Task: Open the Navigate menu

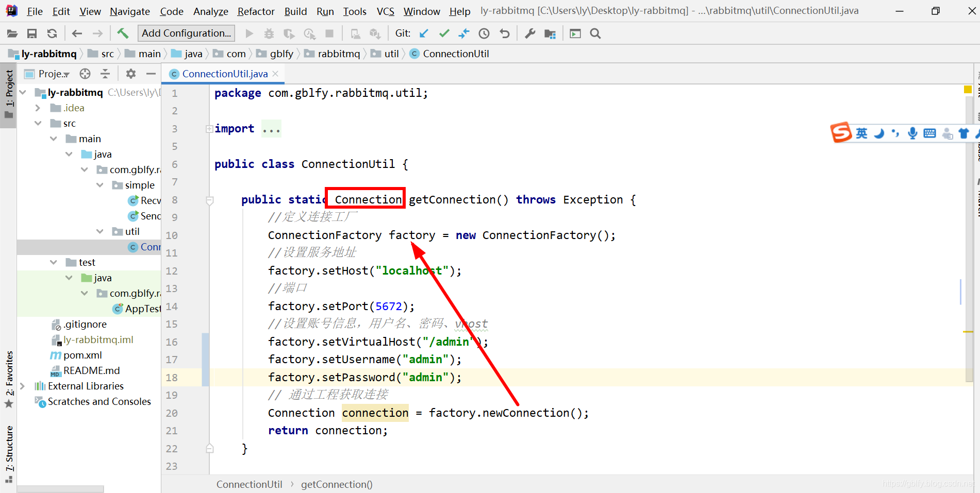Action: tap(130, 11)
